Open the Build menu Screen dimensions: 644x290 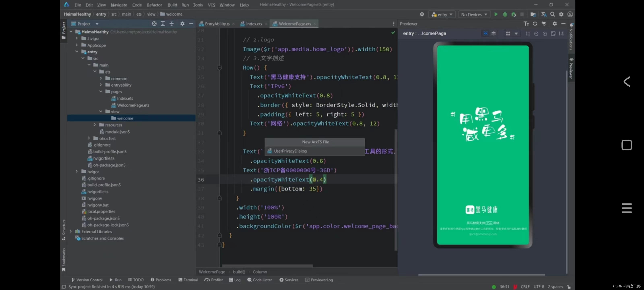click(172, 5)
